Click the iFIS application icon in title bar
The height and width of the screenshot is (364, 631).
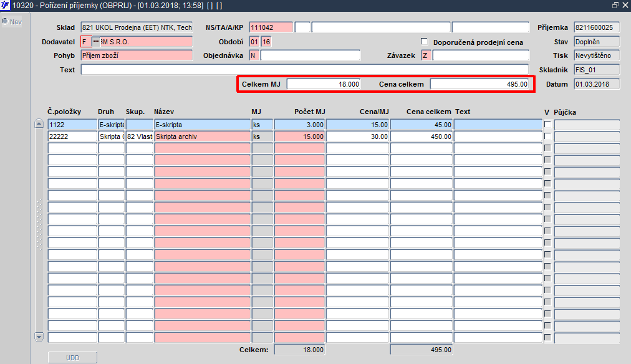coord(5,5)
